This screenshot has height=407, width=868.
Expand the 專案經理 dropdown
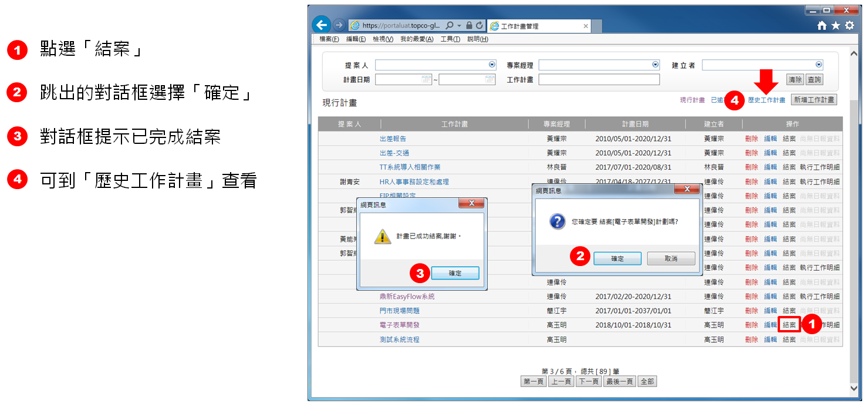click(655, 65)
